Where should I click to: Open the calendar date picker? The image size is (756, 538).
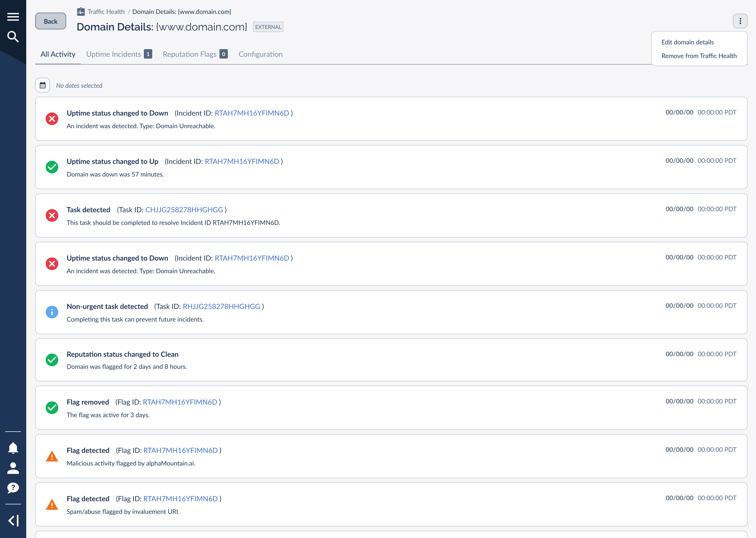click(x=43, y=85)
